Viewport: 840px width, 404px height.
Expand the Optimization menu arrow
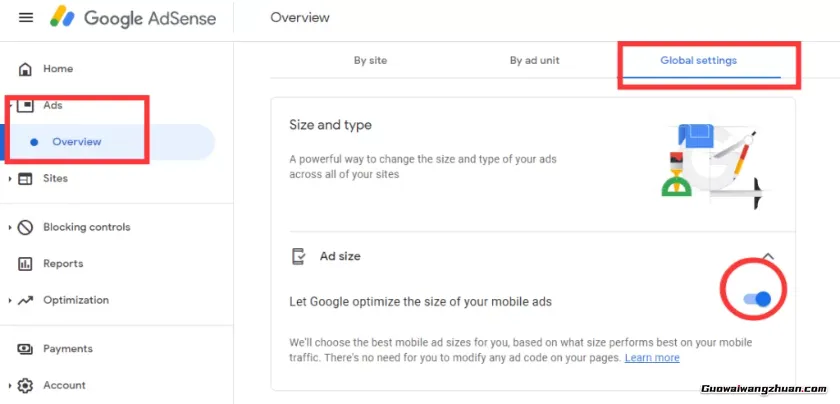click(x=10, y=300)
